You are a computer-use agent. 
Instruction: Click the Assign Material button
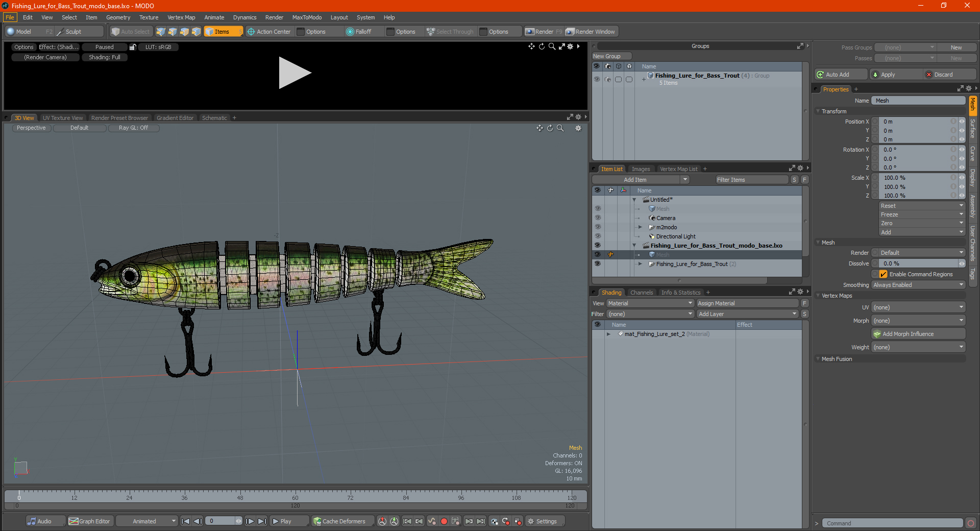pyautogui.click(x=748, y=303)
